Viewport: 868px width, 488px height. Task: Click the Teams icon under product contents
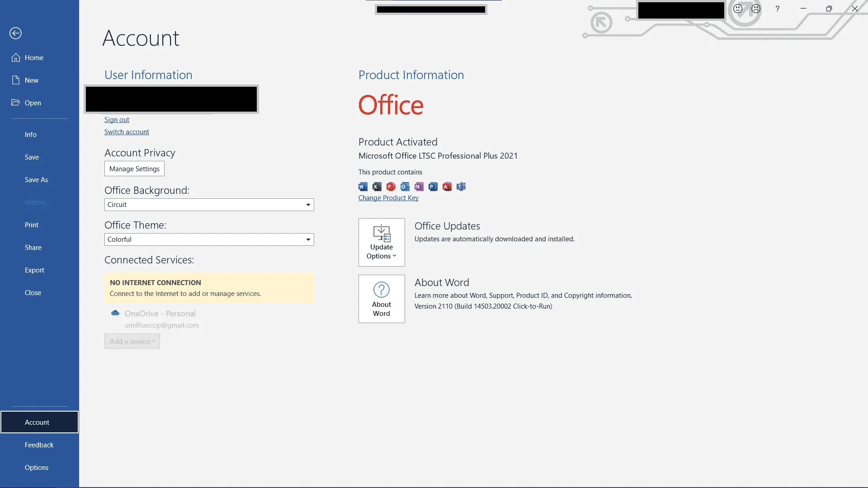coord(461,187)
